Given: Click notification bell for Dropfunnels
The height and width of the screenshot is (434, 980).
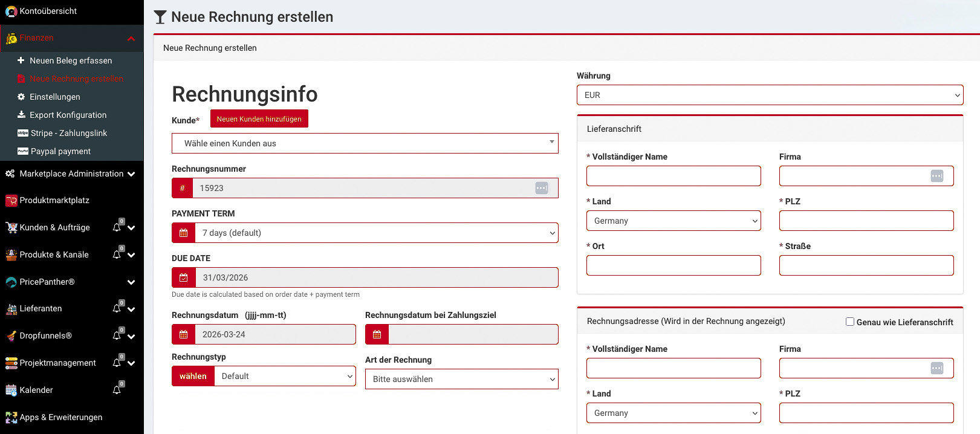Looking at the screenshot, I should pyautogui.click(x=117, y=335).
